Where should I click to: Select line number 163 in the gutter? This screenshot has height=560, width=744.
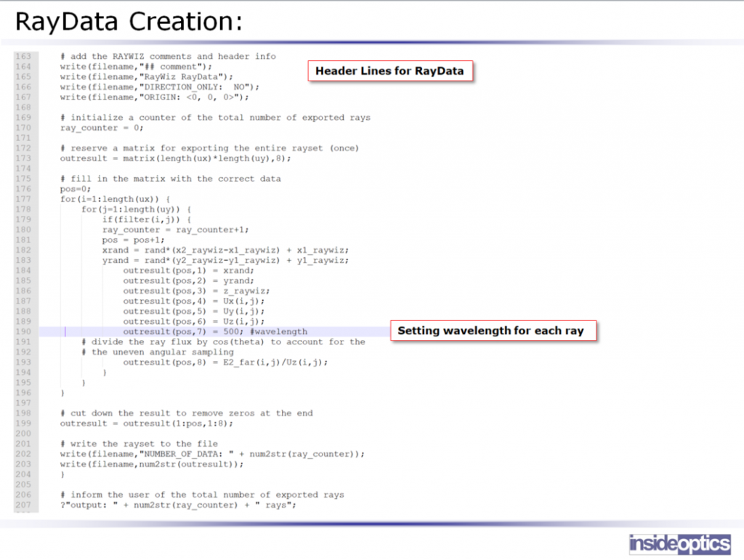(x=23, y=57)
